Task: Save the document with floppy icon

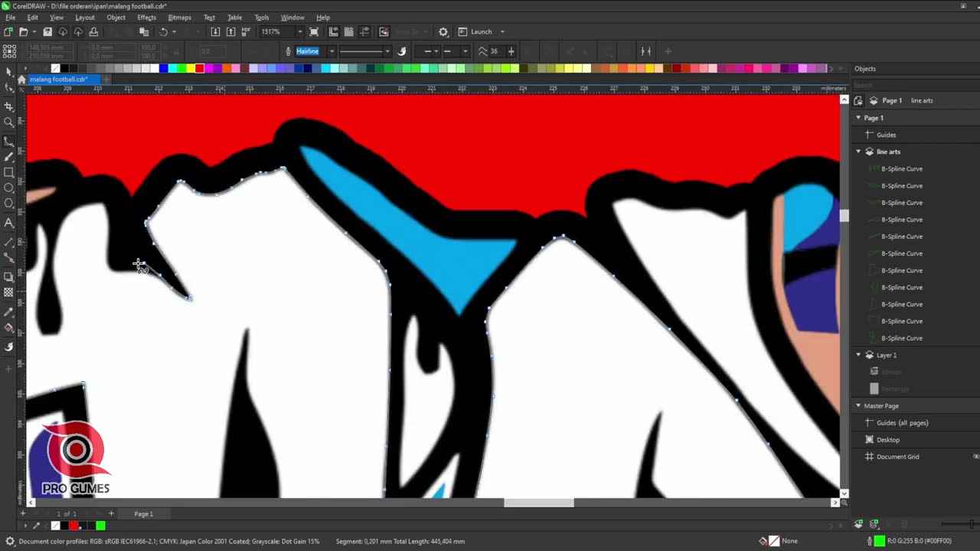Action: coord(47,31)
